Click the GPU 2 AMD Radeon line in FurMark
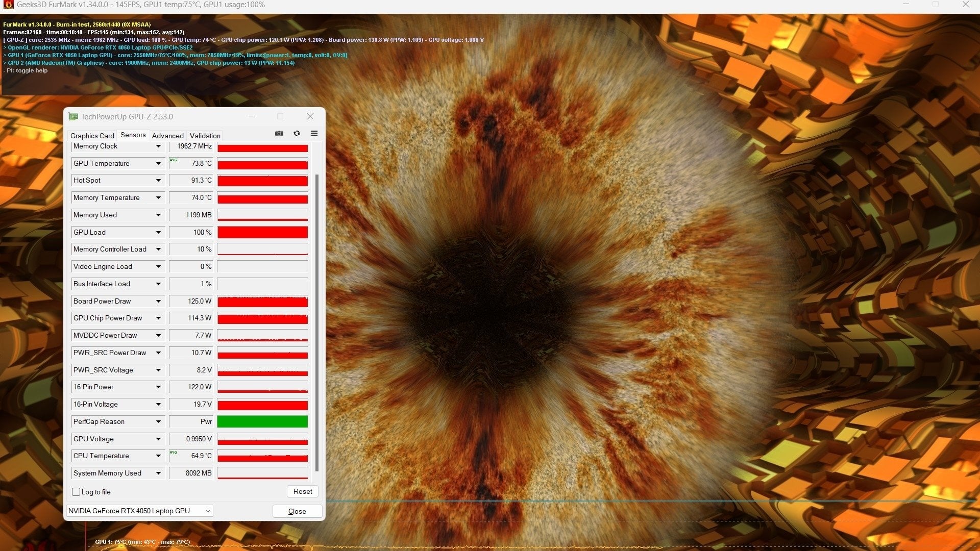This screenshot has height=551, width=980. pyautogui.click(x=149, y=63)
